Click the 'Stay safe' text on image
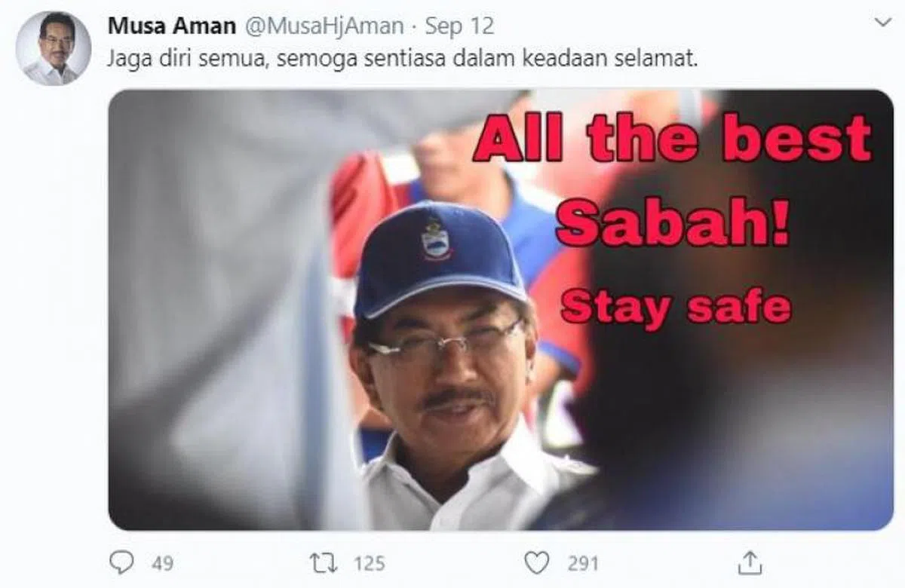 coord(676,306)
